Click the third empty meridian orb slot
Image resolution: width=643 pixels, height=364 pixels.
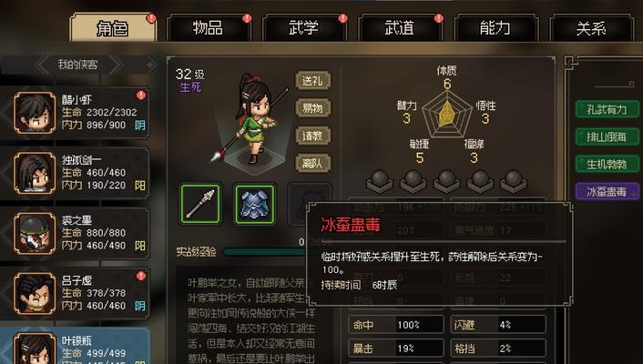446,181
